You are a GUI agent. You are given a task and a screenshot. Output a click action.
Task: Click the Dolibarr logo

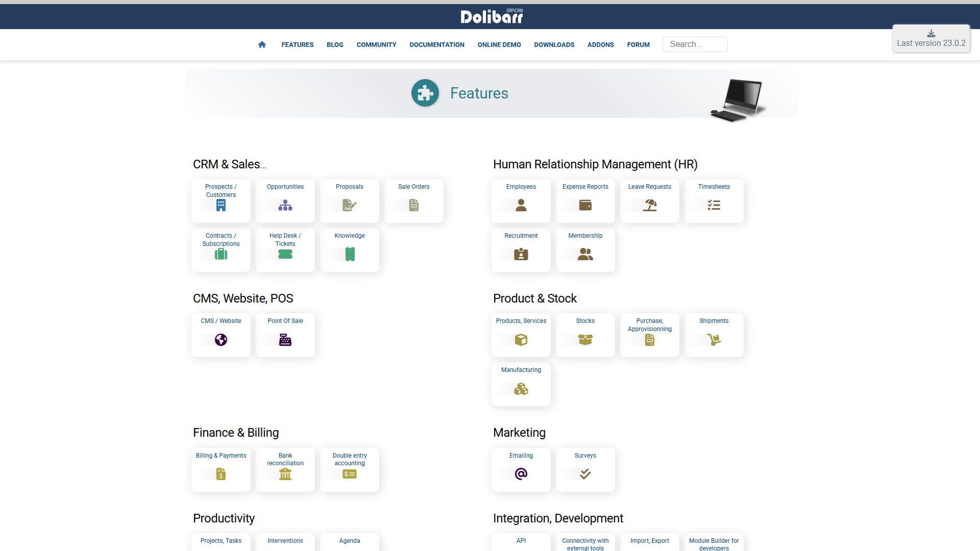click(492, 16)
